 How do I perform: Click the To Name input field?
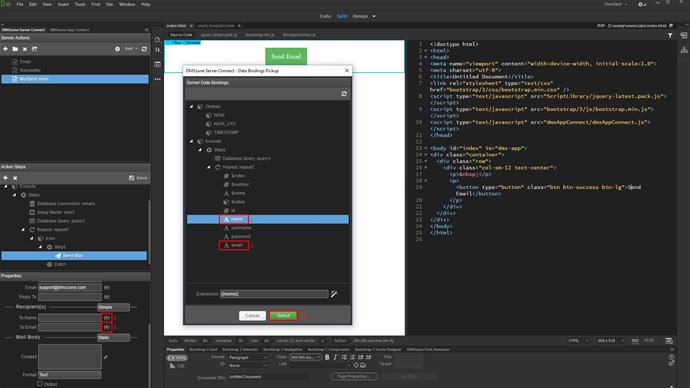(70, 318)
